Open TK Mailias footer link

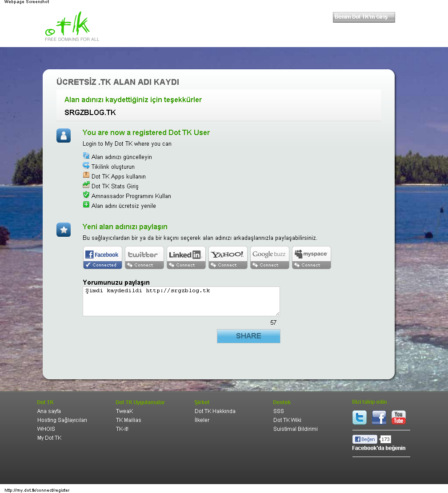coord(128,420)
